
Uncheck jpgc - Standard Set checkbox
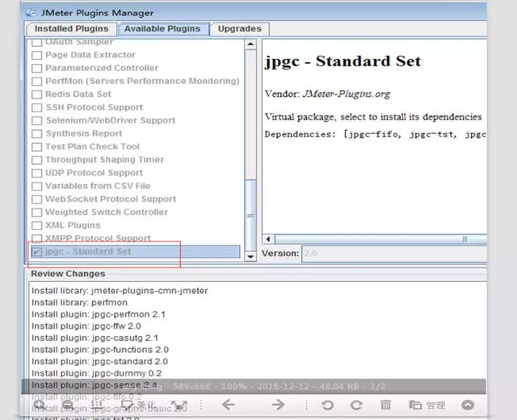pos(36,252)
